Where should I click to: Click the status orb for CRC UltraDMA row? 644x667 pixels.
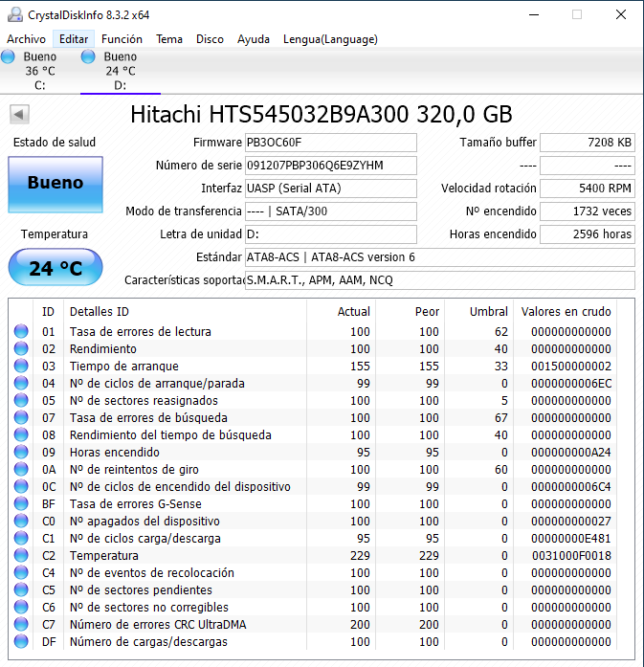point(21,625)
